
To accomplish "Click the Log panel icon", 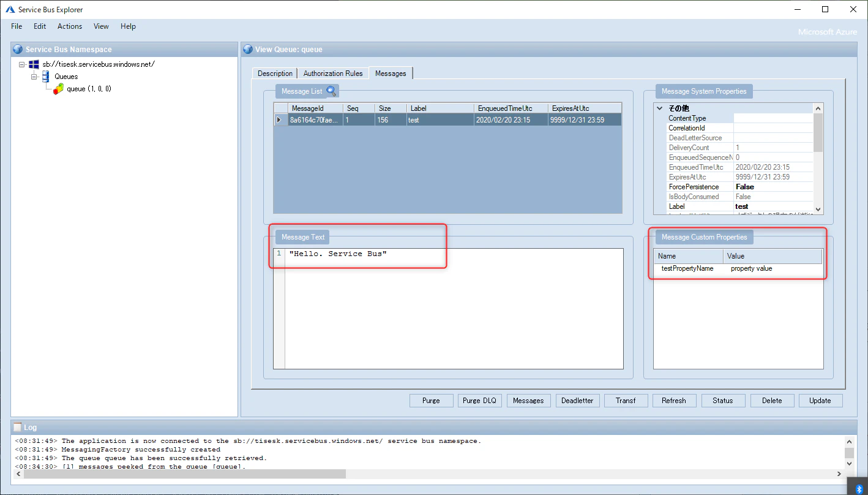I will [18, 427].
